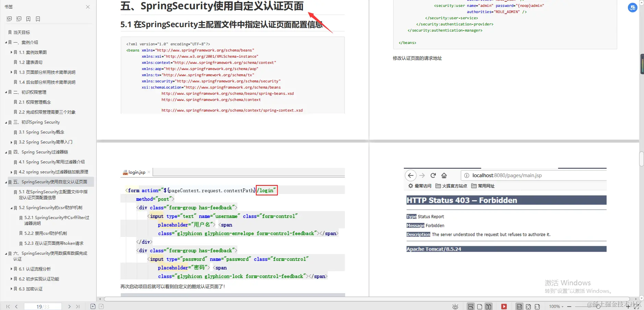
Task: Start full-screen presentation playback
Action: pos(504,306)
